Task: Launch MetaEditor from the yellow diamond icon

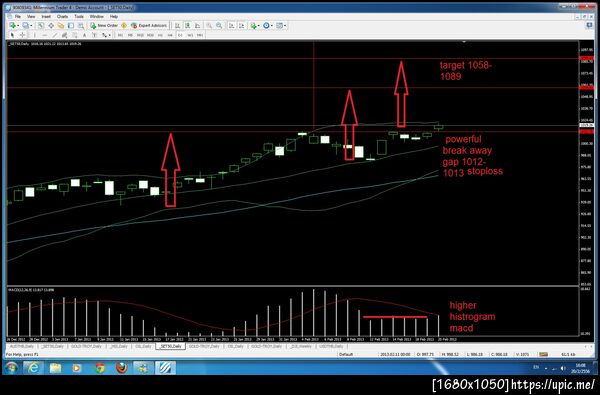Action: 124,25
